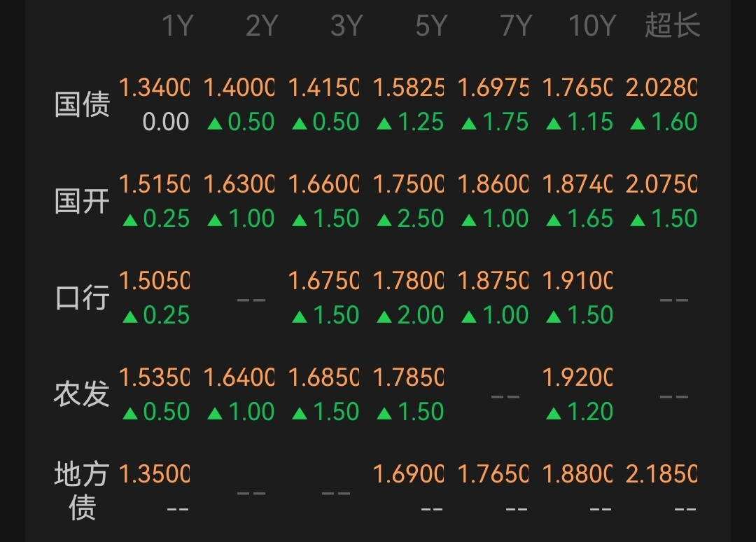Open the 国开 row label
Viewport: 756px width, 542px height.
pyautogui.click(x=82, y=202)
